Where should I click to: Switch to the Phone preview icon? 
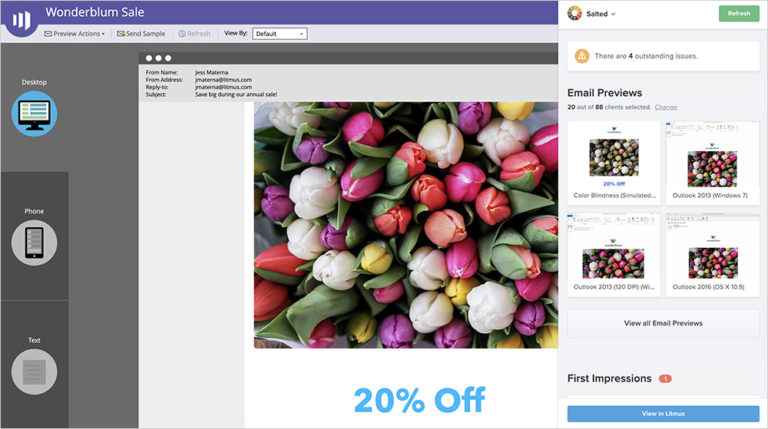pyautogui.click(x=34, y=242)
